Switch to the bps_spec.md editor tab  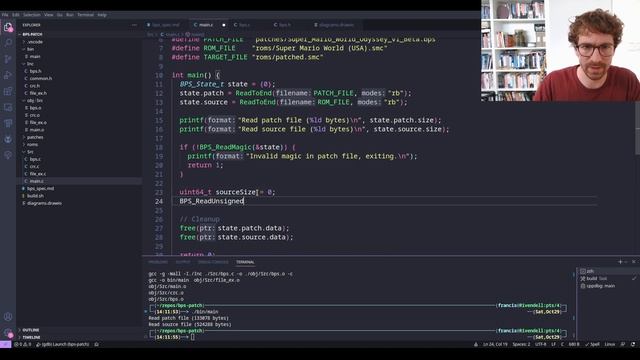pyautogui.click(x=165, y=25)
